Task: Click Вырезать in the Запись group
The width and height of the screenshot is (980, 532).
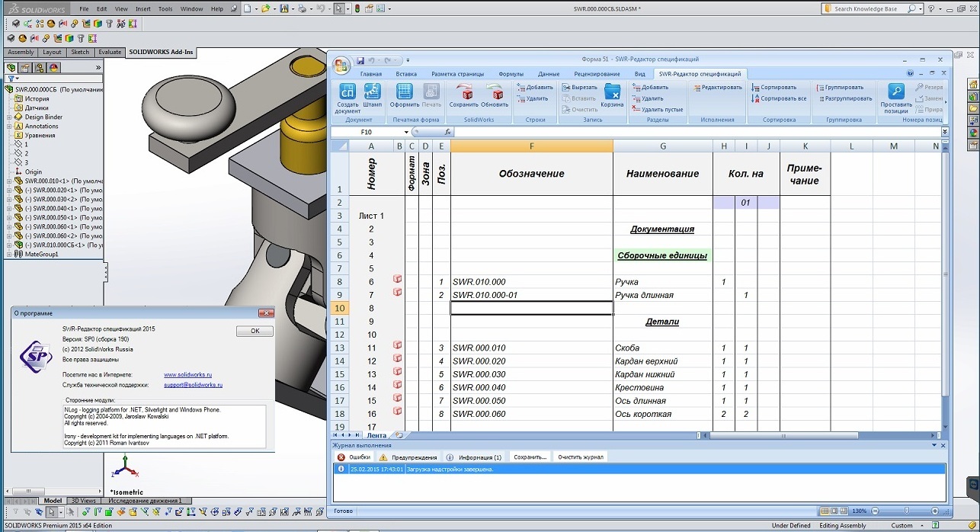Action: pyautogui.click(x=579, y=87)
